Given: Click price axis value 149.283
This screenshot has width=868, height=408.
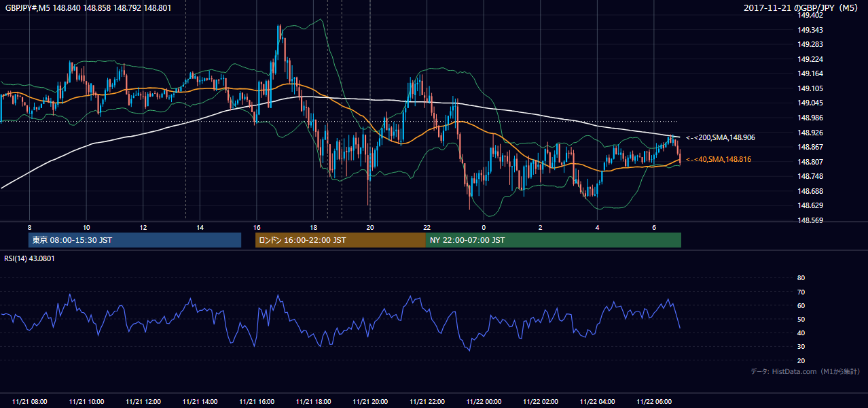Looking at the screenshot, I should point(810,44).
